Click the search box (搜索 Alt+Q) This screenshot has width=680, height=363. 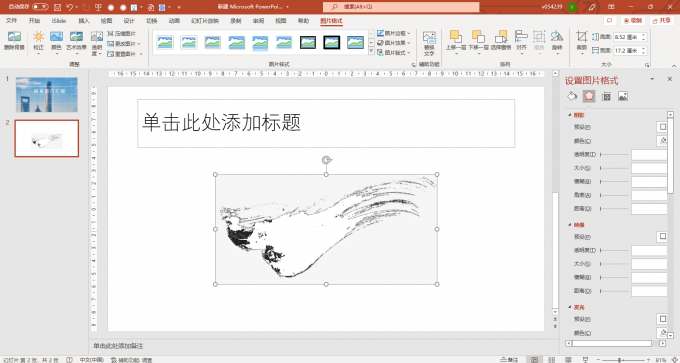401,7
